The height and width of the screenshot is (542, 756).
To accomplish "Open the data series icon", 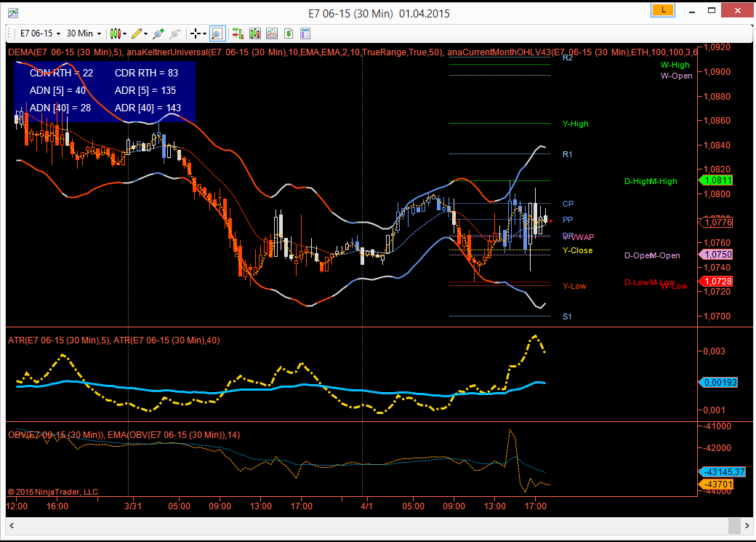I will [255, 33].
